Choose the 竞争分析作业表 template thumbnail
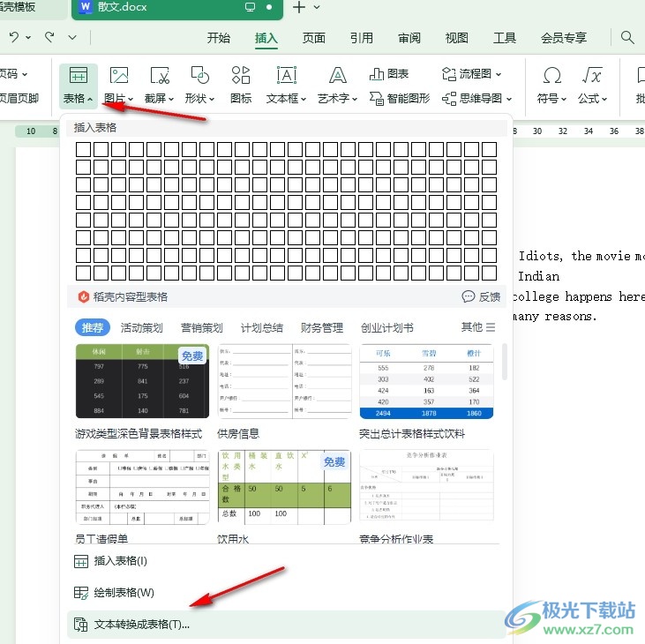The width and height of the screenshot is (645, 644). pyautogui.click(x=426, y=485)
